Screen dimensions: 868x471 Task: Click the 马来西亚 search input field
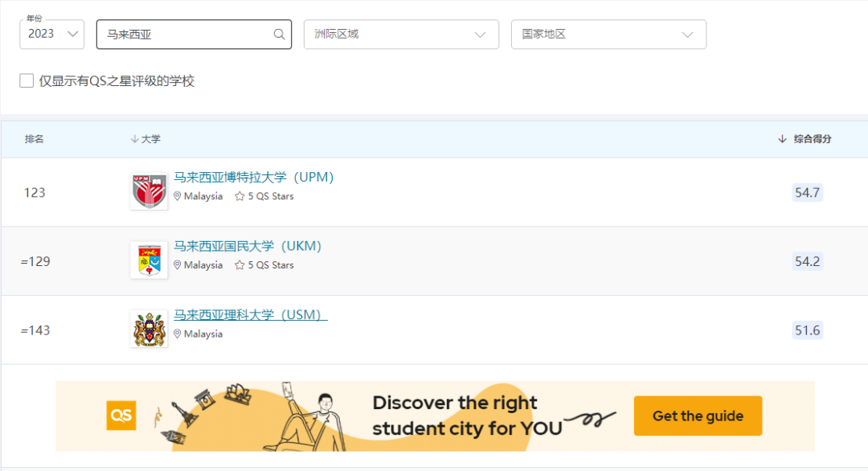click(x=194, y=35)
